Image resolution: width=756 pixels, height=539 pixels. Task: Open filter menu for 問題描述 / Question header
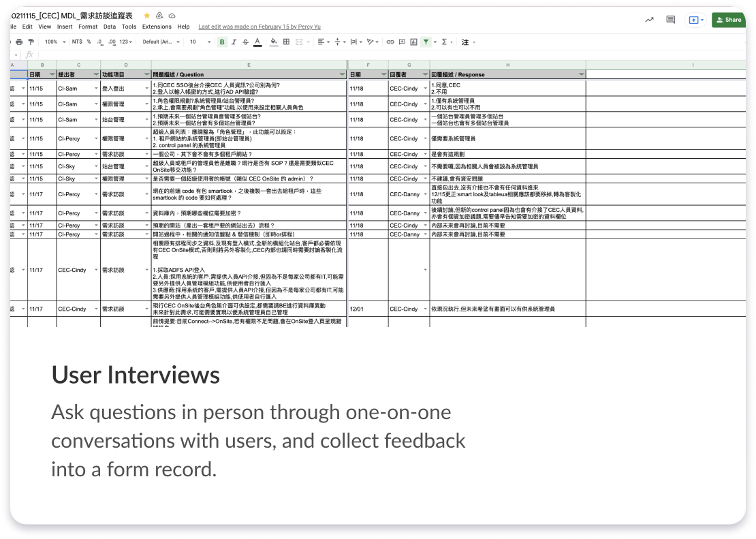(342, 75)
